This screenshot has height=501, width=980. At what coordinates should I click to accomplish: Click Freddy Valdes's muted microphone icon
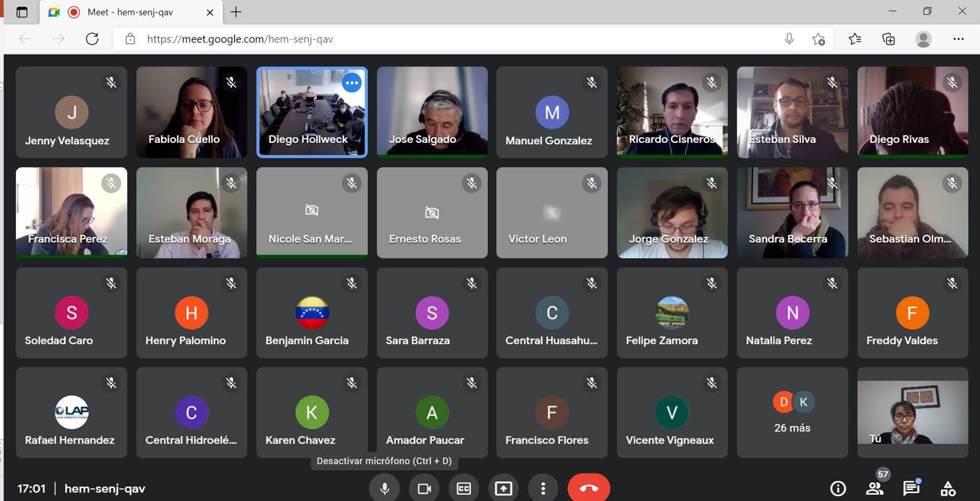pos(952,283)
